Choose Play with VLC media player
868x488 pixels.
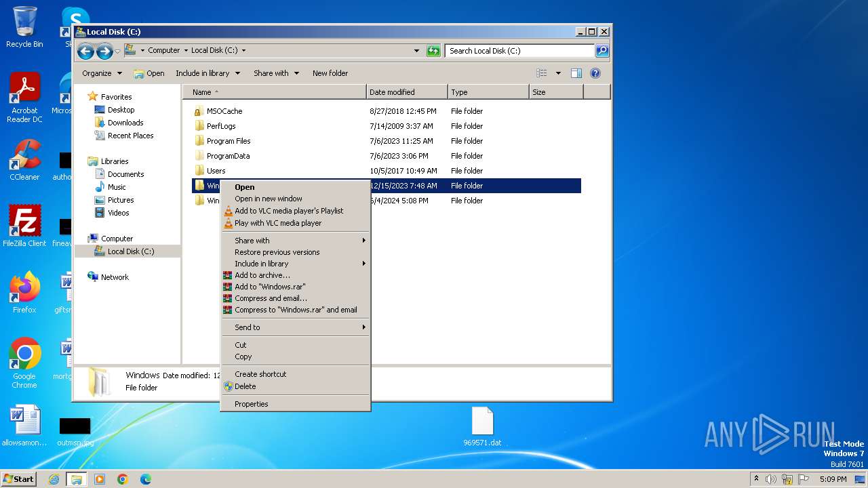(x=296, y=223)
